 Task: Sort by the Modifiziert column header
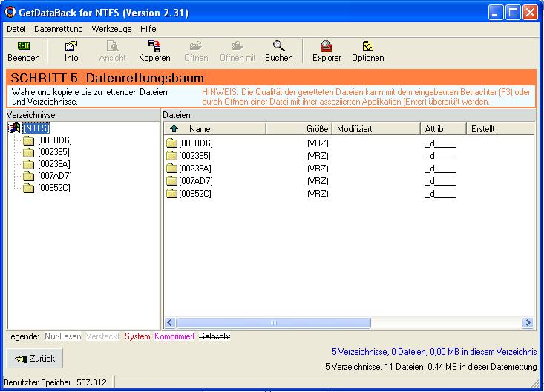point(376,129)
